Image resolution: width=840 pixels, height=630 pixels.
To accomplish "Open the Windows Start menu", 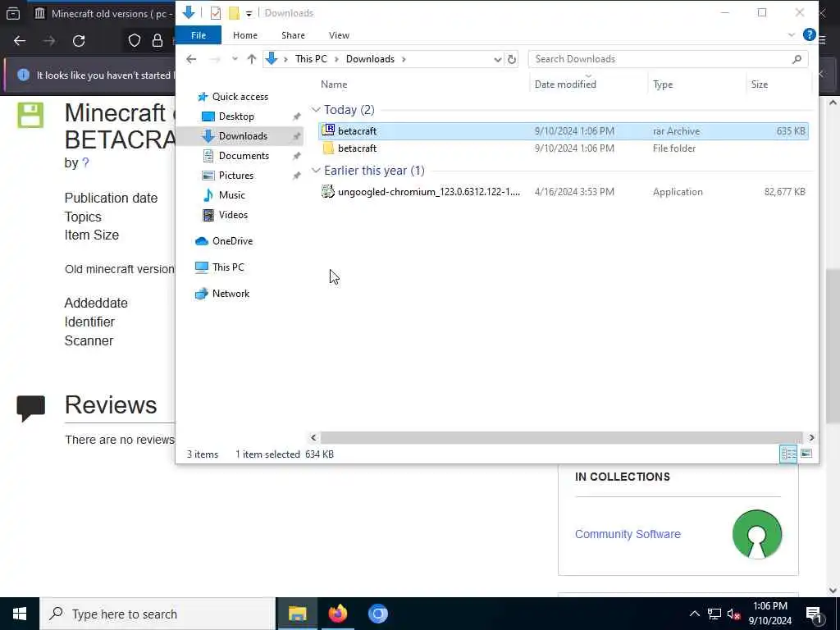I will tap(20, 614).
